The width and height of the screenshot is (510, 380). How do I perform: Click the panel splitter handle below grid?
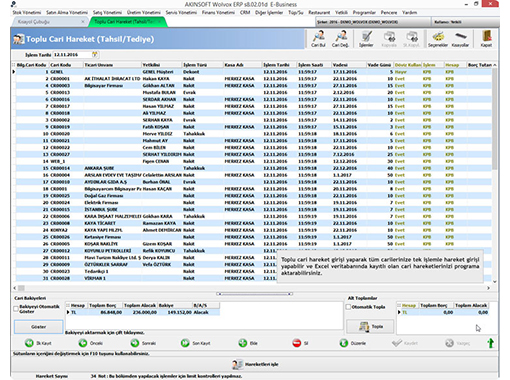coord(254,294)
